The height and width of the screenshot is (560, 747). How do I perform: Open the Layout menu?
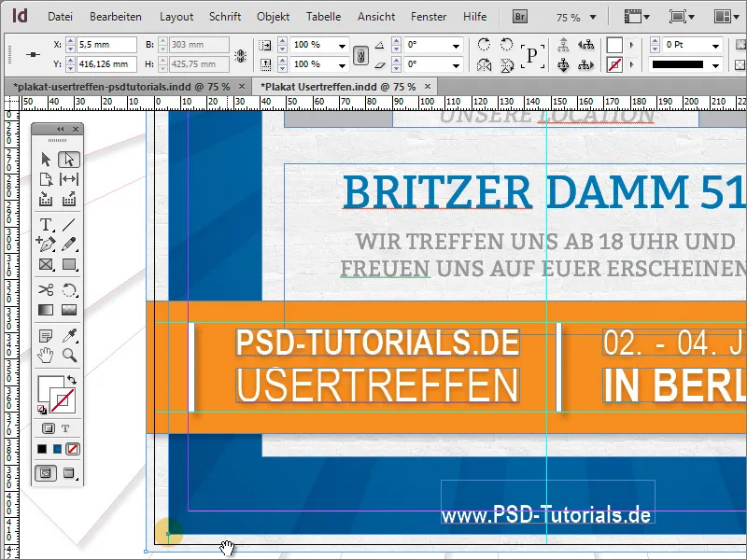(x=176, y=17)
